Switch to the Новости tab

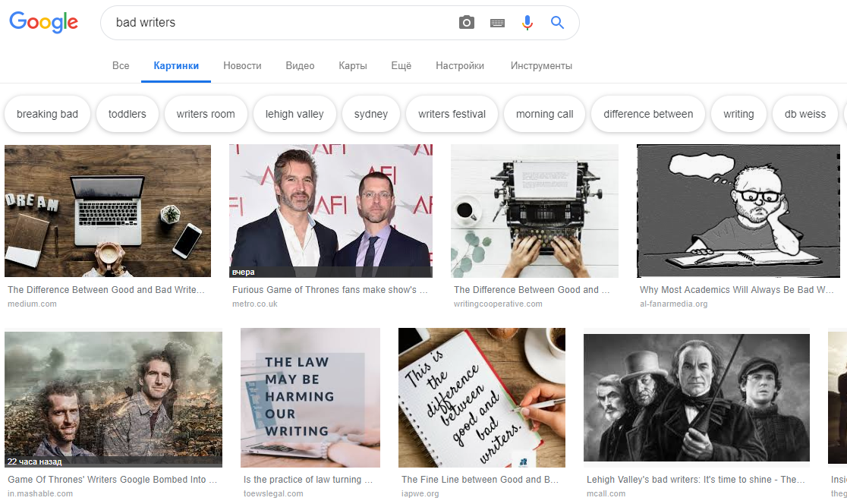(242, 66)
